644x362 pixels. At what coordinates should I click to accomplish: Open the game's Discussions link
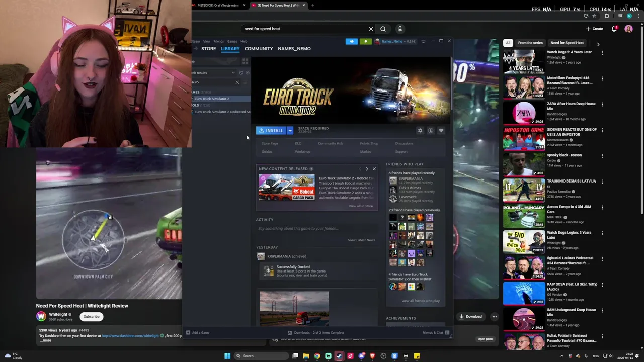[x=404, y=144]
